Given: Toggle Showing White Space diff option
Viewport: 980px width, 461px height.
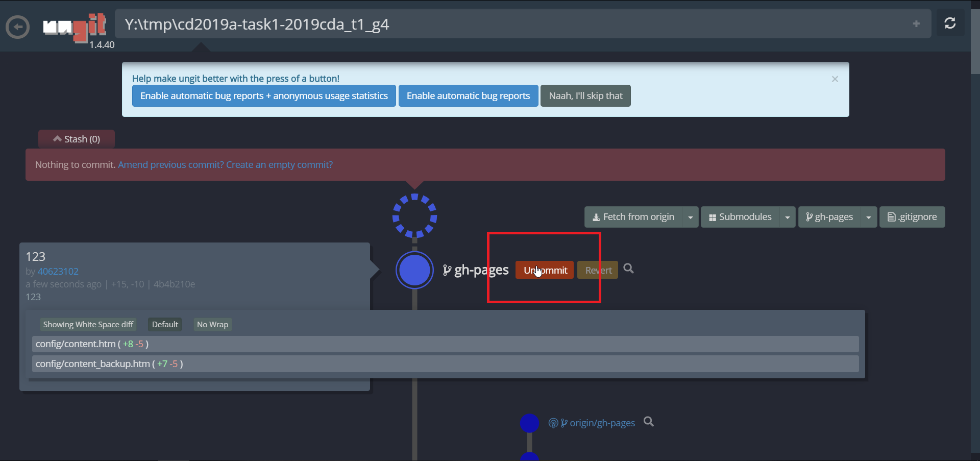Looking at the screenshot, I should pos(88,325).
